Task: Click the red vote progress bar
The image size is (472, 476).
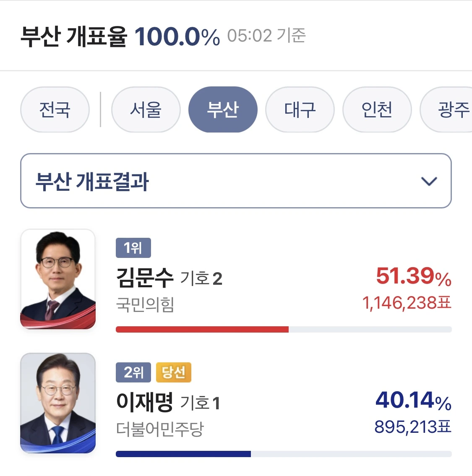Action: pyautogui.click(x=202, y=329)
